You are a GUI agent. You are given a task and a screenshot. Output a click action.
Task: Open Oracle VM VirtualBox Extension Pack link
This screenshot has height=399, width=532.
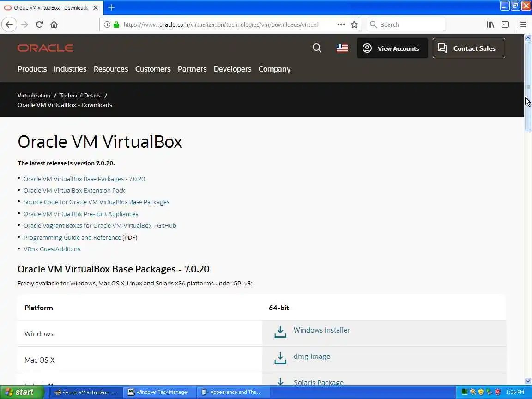coord(74,190)
